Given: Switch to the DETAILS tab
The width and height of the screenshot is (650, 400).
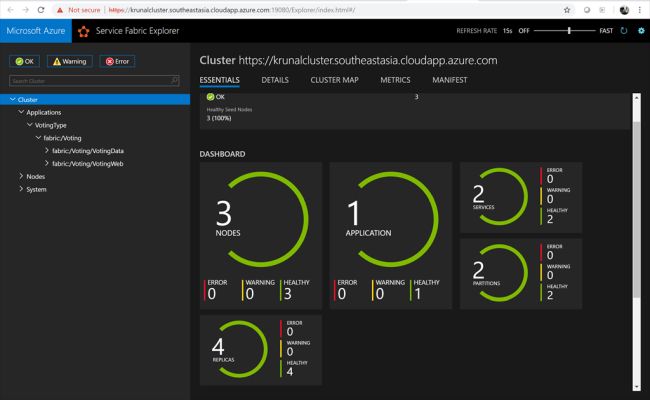Looking at the screenshot, I should tap(275, 80).
